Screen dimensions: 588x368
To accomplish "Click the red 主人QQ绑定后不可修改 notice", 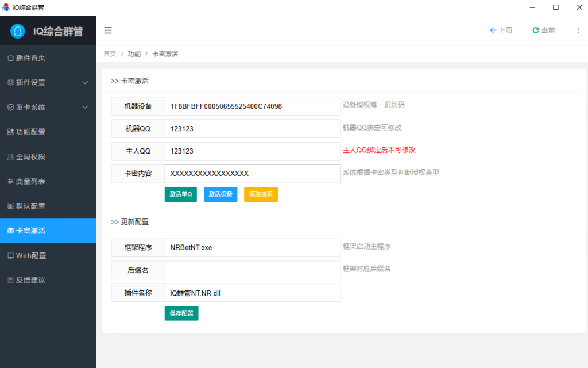I will 379,150.
